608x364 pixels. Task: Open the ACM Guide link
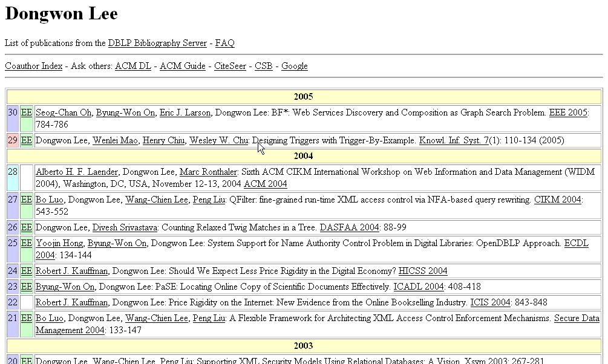coord(182,66)
